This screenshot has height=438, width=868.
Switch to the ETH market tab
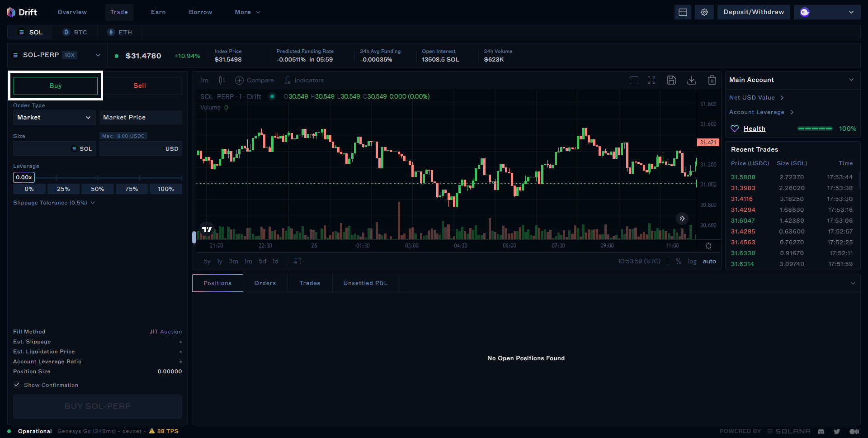pyautogui.click(x=120, y=32)
